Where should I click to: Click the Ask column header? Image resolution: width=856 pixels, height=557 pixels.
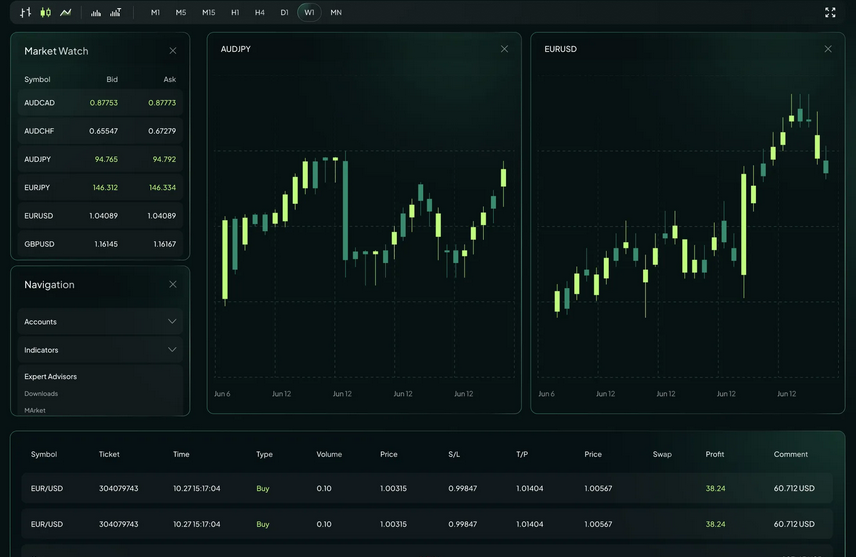tap(170, 80)
